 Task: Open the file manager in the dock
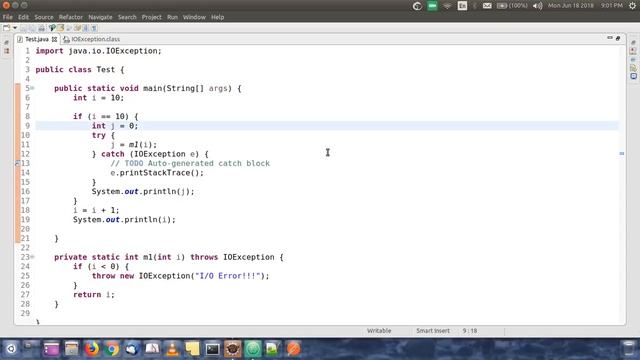(x=71, y=349)
